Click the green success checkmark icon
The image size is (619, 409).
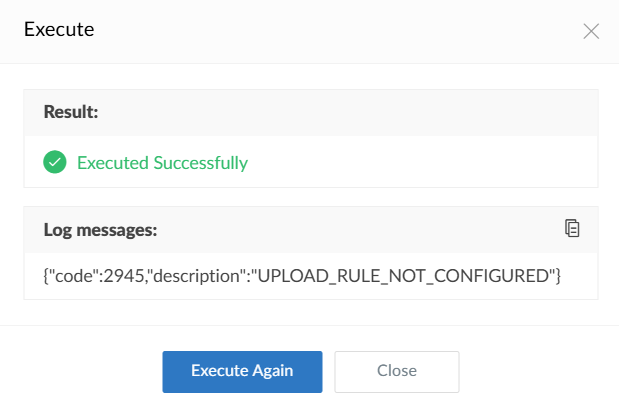[55, 162]
